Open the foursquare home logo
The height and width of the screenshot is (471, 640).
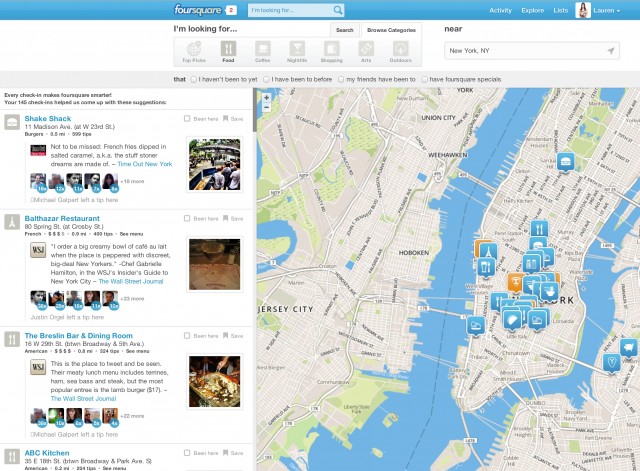(198, 10)
